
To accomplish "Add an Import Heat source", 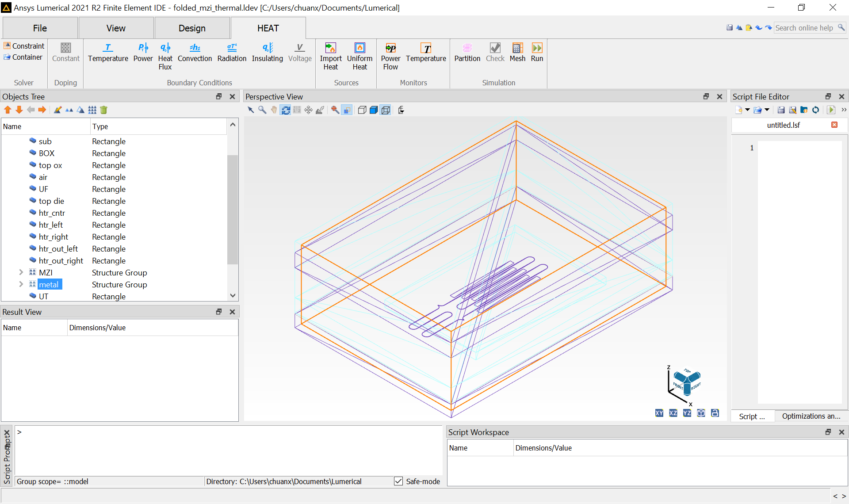I will tap(330, 57).
